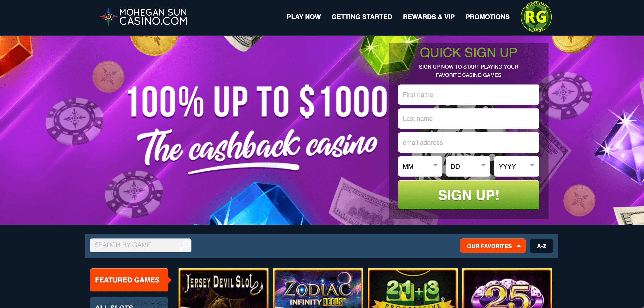Open the purple 25 game tile
Screen dimensions: 644x308
click(x=507, y=288)
